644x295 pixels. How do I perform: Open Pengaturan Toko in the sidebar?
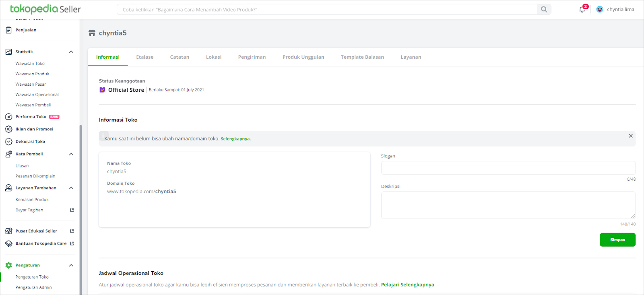32,277
